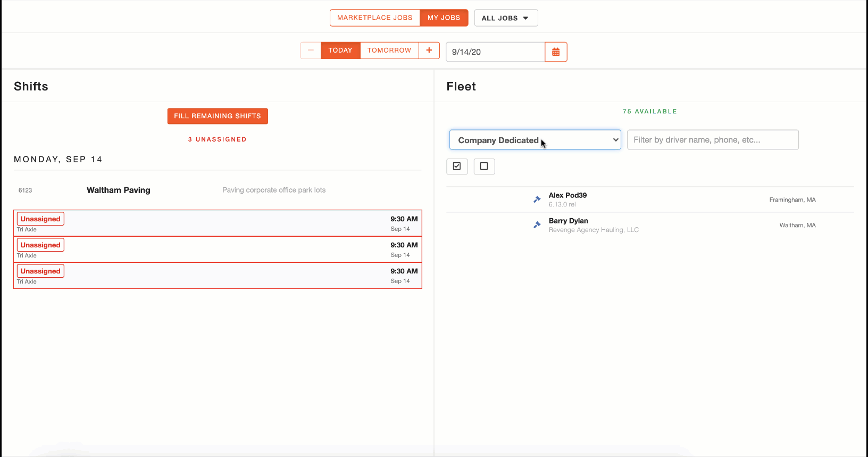Image resolution: width=868 pixels, height=457 pixels.
Task: Focus the date field showing 9/14/20
Action: 495,52
